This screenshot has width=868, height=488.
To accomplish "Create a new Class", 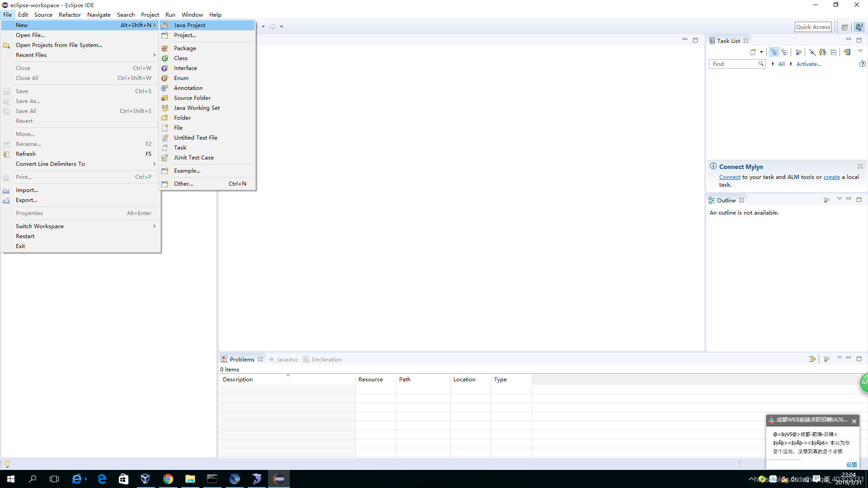I will (x=208, y=58).
